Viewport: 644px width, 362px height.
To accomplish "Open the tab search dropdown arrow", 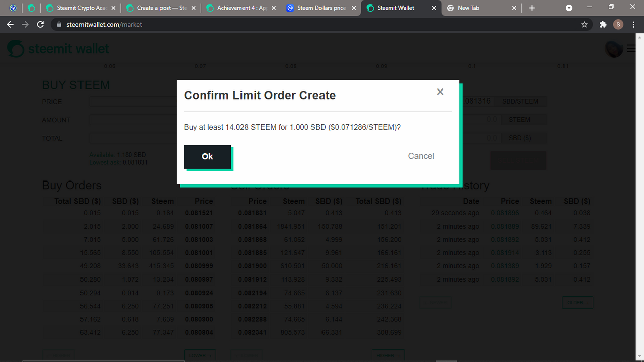I will click(569, 8).
